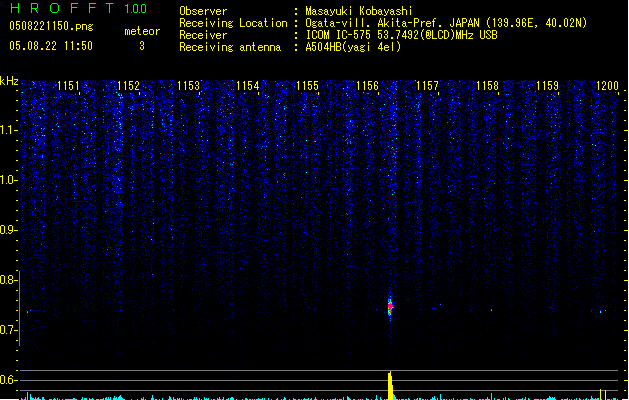This screenshot has width=629, height=400.
Task: Click the 1156 time axis marker
Action: (x=367, y=86)
